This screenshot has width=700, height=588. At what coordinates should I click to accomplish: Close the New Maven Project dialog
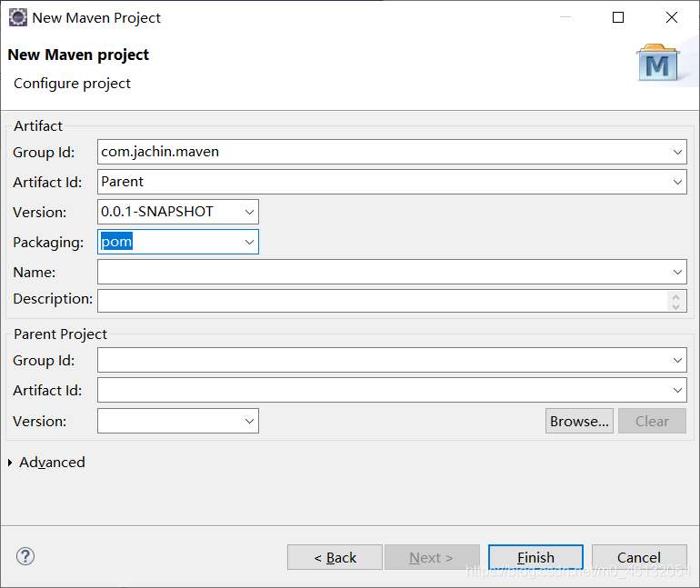[x=672, y=17]
